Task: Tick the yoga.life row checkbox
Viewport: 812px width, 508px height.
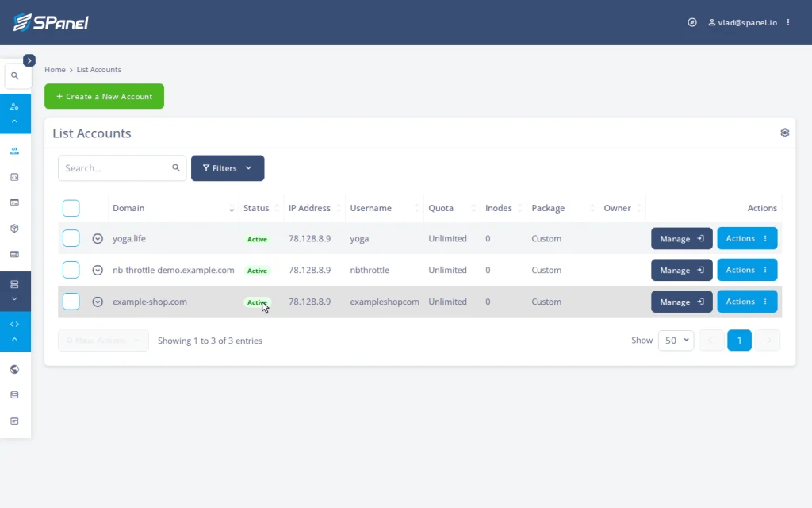Action: (x=71, y=238)
